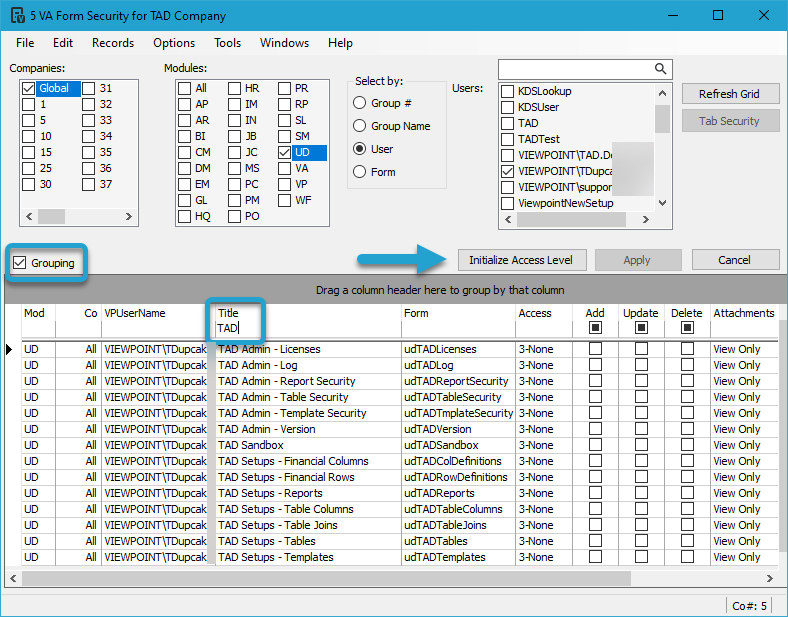The image size is (788, 617).
Task: Click the 'TAD Setups - Financial Columns' title cell
Action: 308,461
